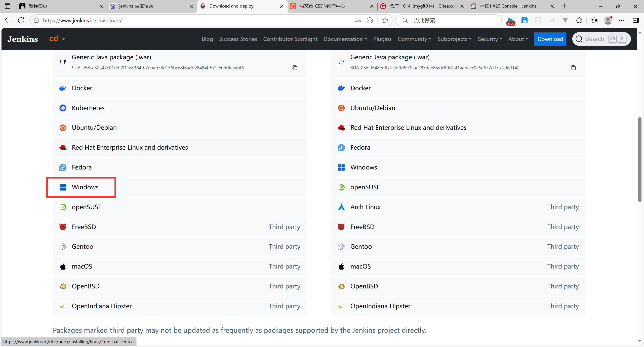
Task: Click the Jenkins site Search box
Action: [601, 39]
